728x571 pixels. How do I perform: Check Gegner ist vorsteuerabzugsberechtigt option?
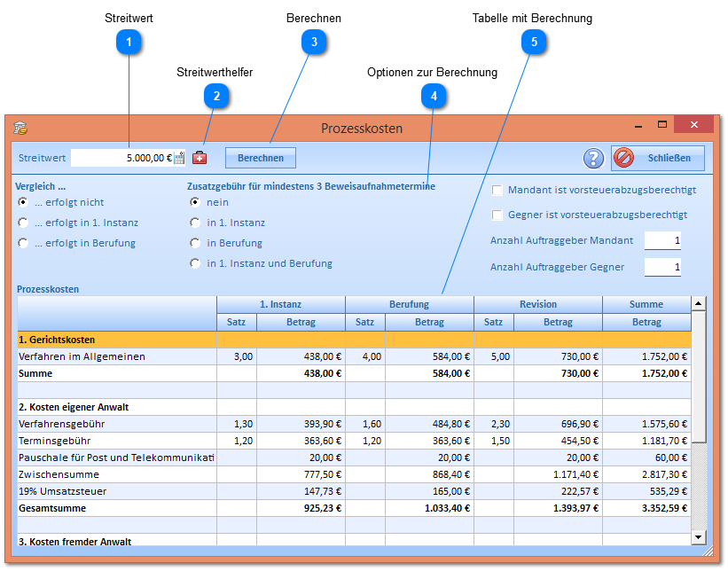pyautogui.click(x=497, y=215)
